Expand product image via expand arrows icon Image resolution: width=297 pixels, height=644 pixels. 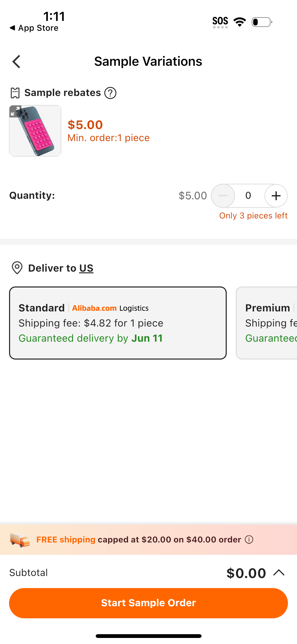point(15,111)
